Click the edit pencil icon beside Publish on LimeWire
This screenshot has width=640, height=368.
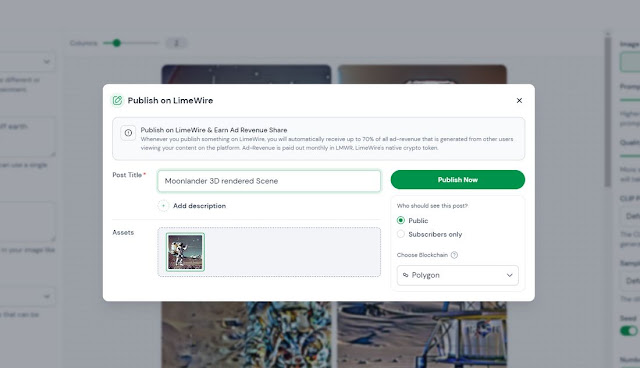point(117,100)
